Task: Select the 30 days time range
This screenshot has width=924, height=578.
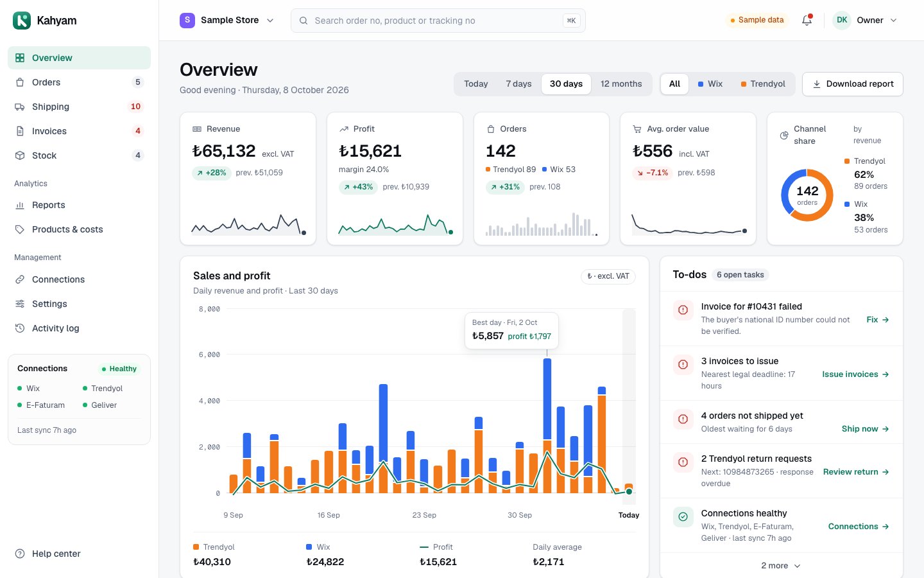Action: coord(566,84)
